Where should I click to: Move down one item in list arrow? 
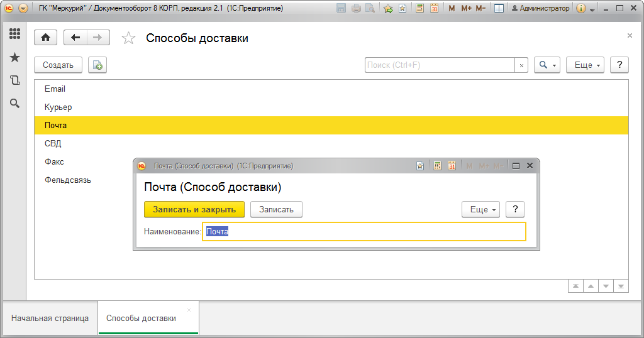(x=606, y=286)
